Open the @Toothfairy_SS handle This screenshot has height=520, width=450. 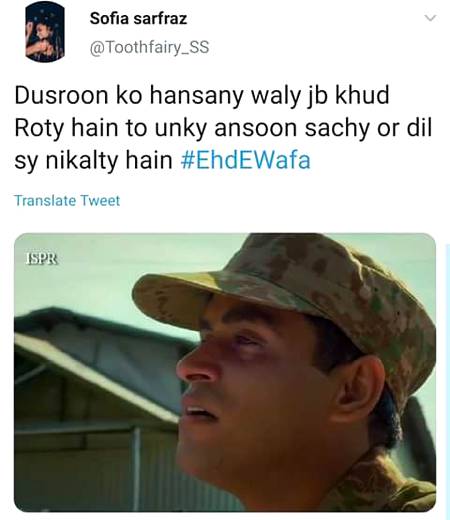coord(149,47)
